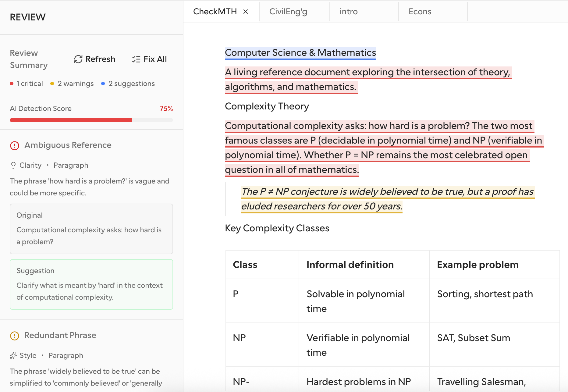
Task: Select the CheckMTH tab
Action: (215, 12)
